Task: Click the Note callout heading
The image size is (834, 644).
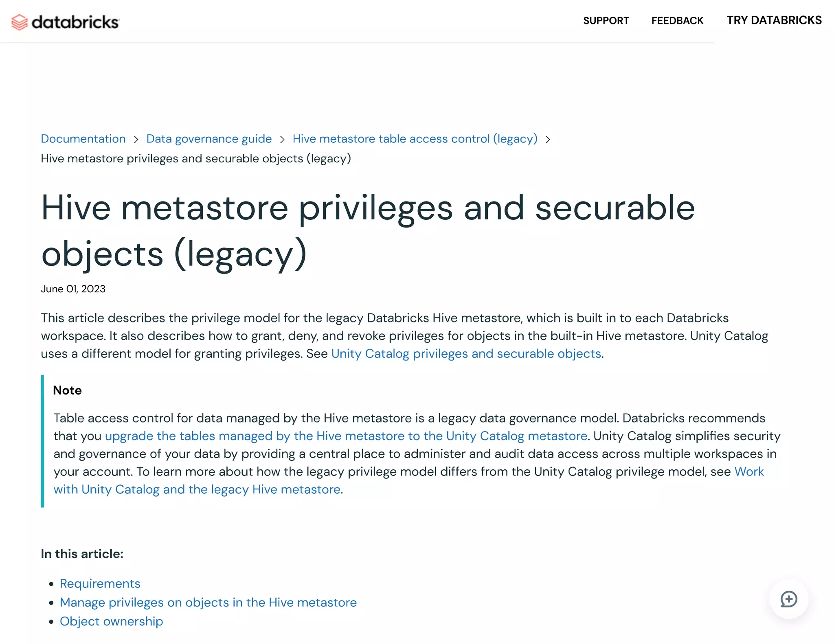Action: coord(68,390)
